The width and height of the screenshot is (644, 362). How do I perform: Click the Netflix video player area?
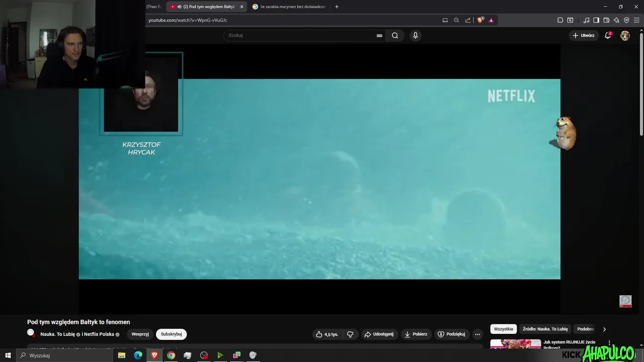pyautogui.click(x=319, y=178)
